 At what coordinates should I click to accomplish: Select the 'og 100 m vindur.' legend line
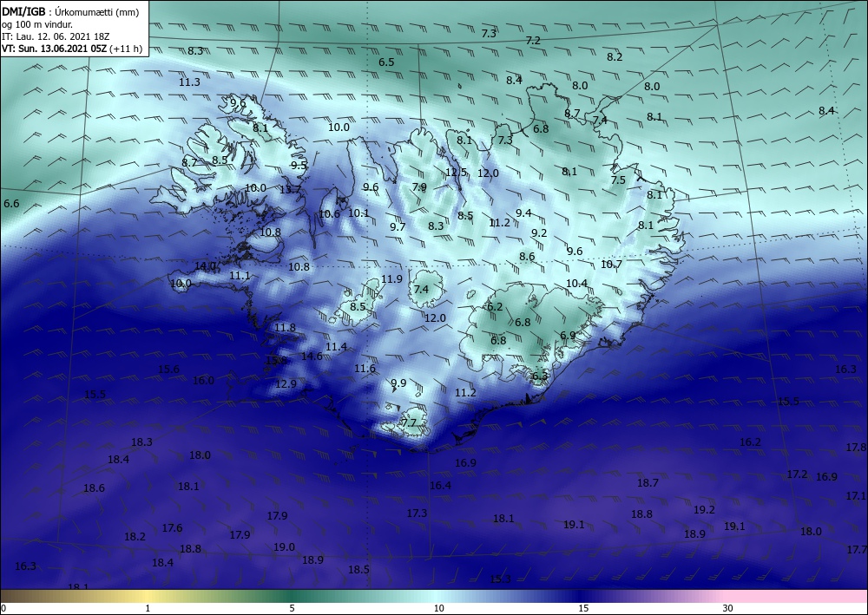tap(37, 24)
